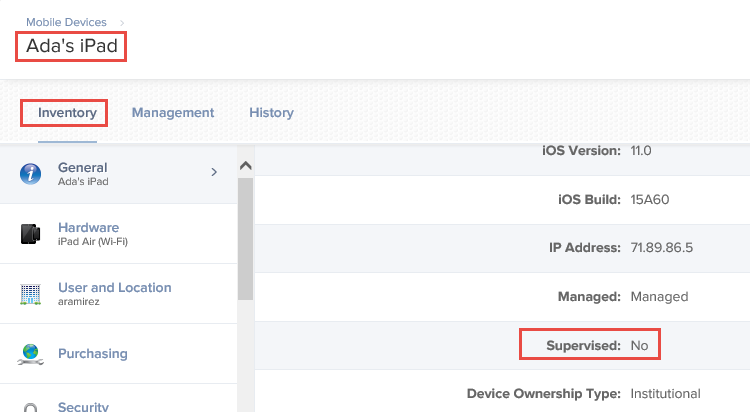The image size is (750, 412).
Task: Click the Hardware iPad icon
Action: click(31, 234)
